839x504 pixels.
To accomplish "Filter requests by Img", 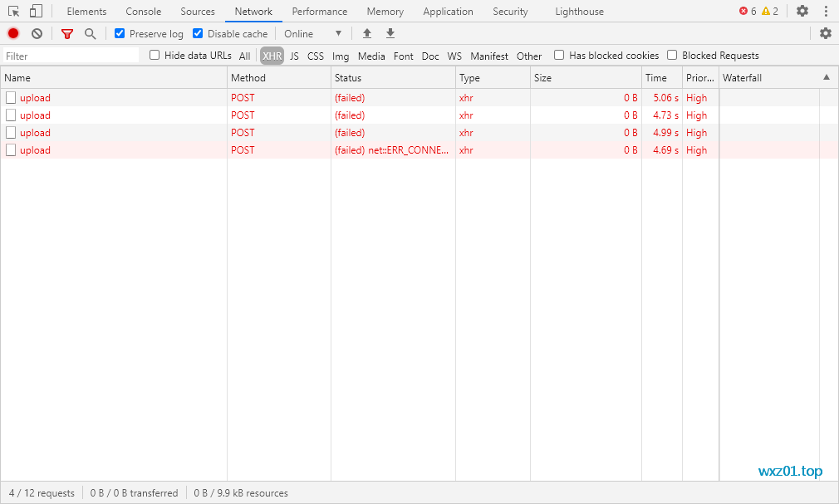I will 341,56.
